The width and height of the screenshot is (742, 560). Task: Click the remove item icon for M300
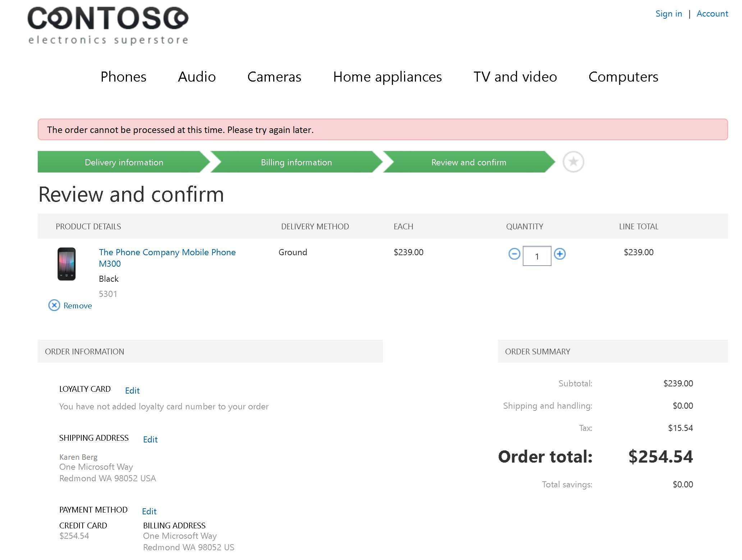pos(54,305)
